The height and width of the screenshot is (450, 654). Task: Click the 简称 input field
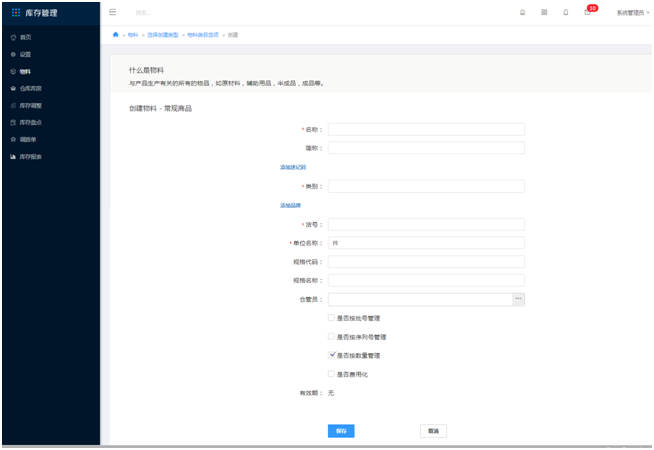[x=426, y=148]
